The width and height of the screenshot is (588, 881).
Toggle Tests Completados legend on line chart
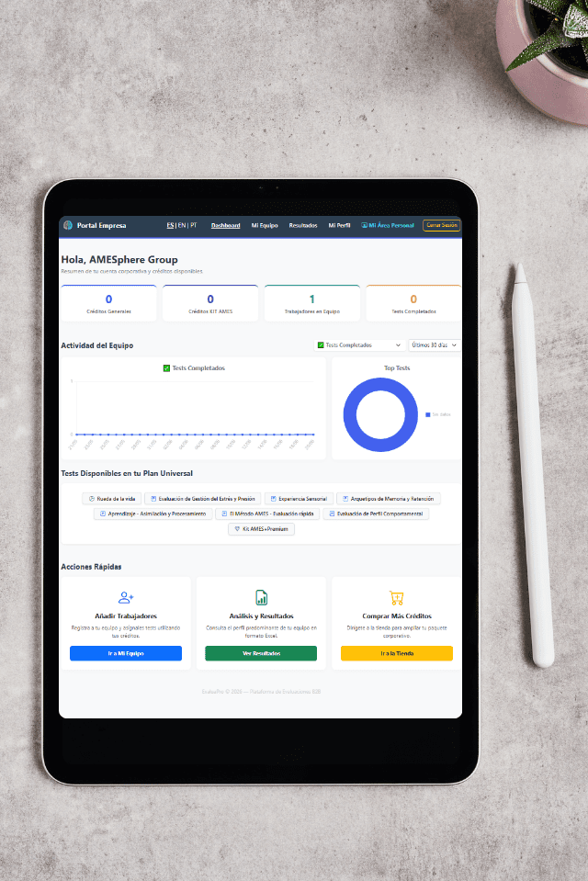(x=193, y=368)
